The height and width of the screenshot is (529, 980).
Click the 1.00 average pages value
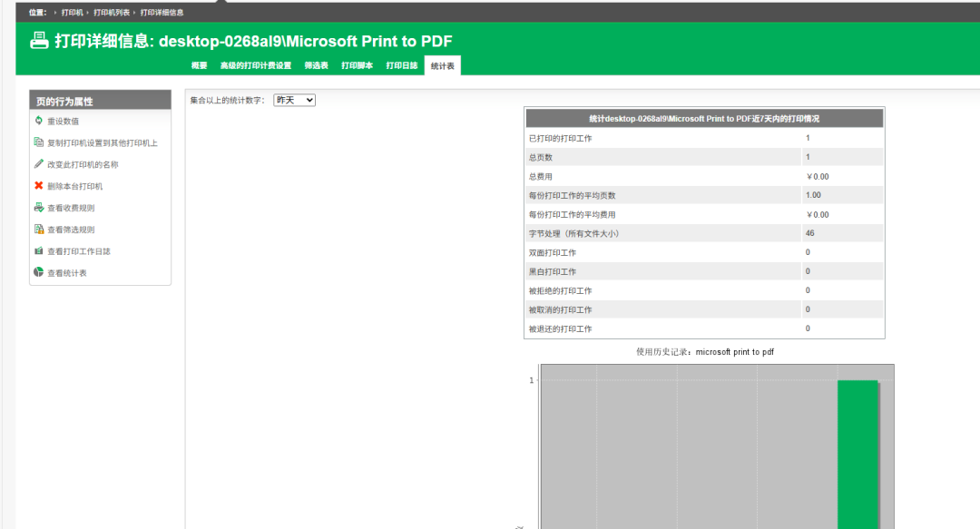813,195
